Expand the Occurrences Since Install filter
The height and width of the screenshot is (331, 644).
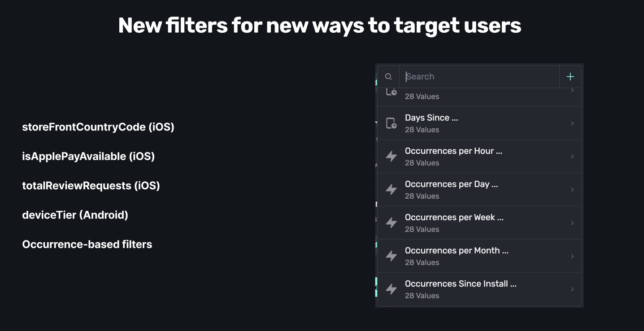coord(572,289)
